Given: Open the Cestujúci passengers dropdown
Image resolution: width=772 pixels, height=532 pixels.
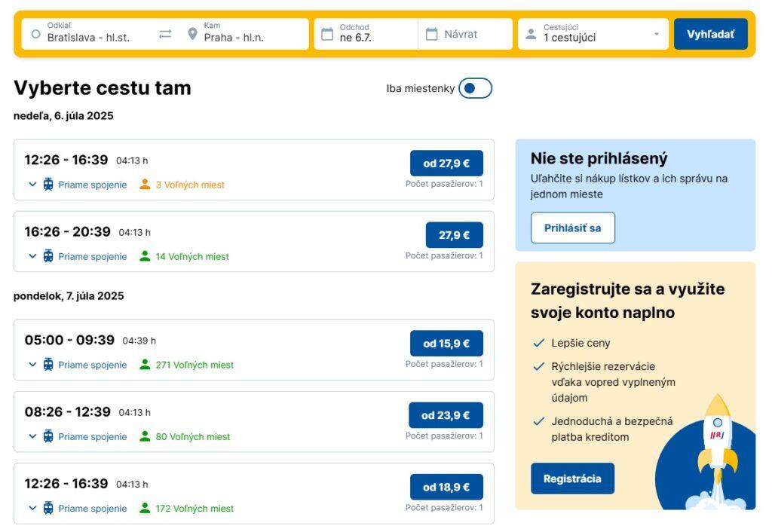Looking at the screenshot, I should 593,34.
